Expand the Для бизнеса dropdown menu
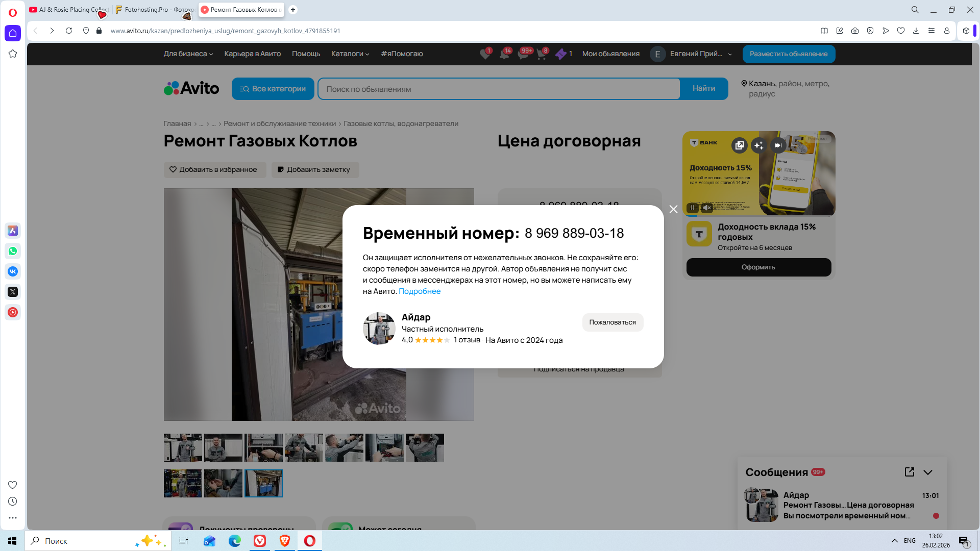 pos(188,54)
